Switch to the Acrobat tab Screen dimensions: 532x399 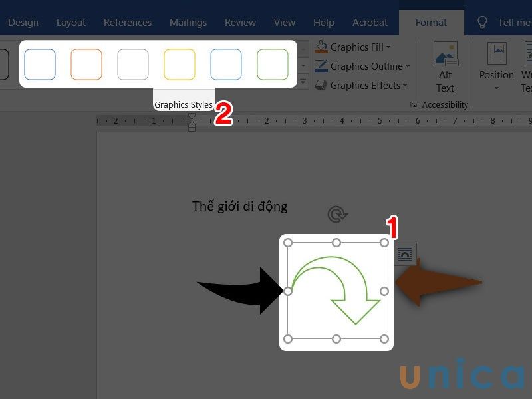[x=370, y=23]
